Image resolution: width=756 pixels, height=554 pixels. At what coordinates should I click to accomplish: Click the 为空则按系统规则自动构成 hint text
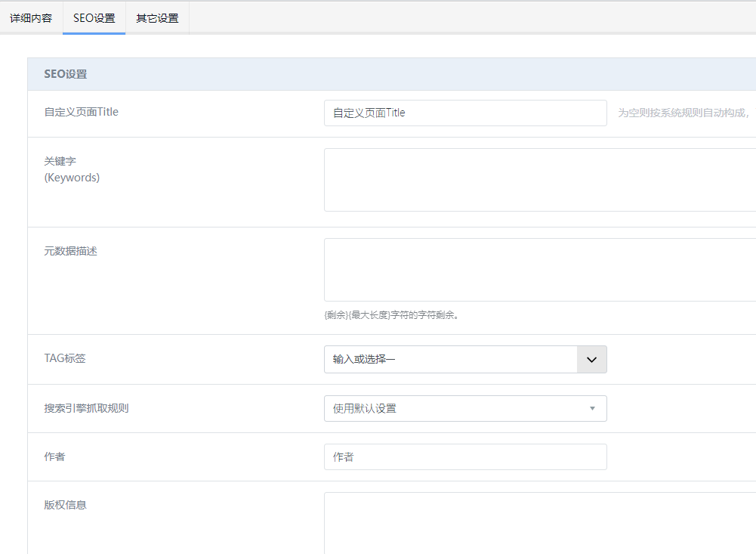click(x=683, y=113)
